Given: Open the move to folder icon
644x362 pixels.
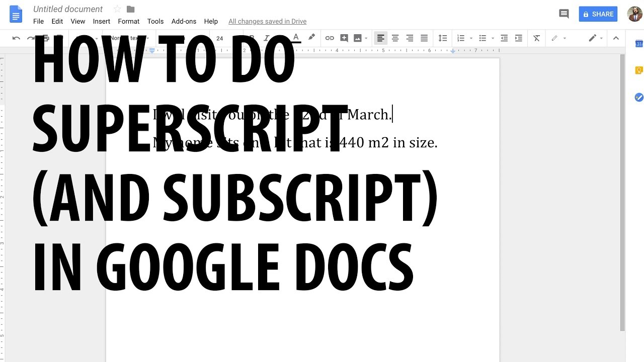Looking at the screenshot, I should pyautogui.click(x=131, y=9).
